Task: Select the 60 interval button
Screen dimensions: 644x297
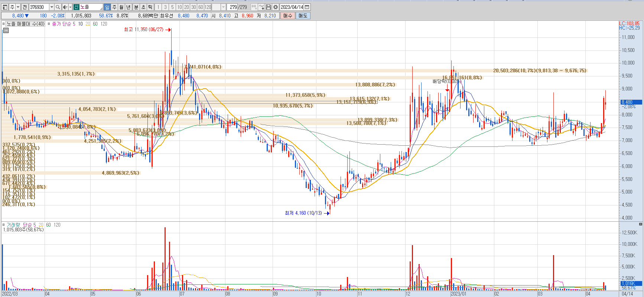Action: [x=201, y=7]
